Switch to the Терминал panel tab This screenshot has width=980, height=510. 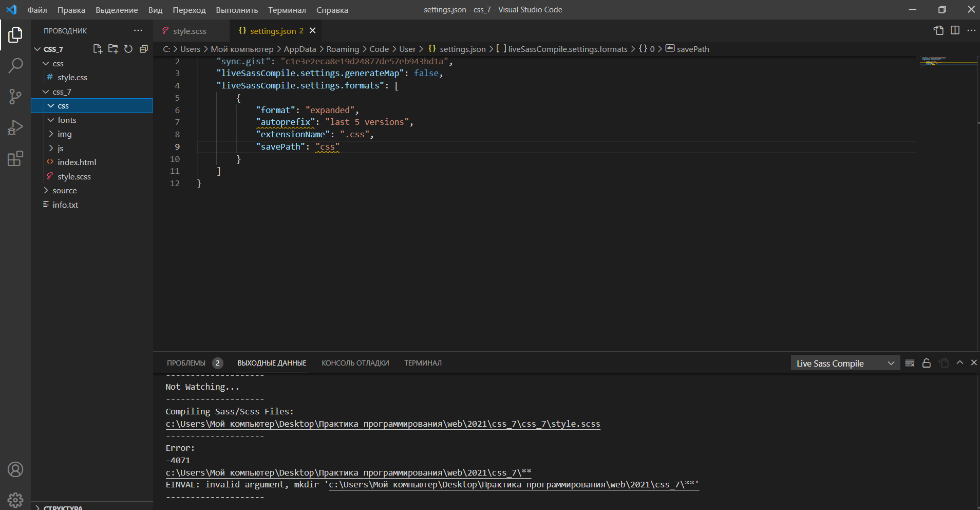[423, 363]
